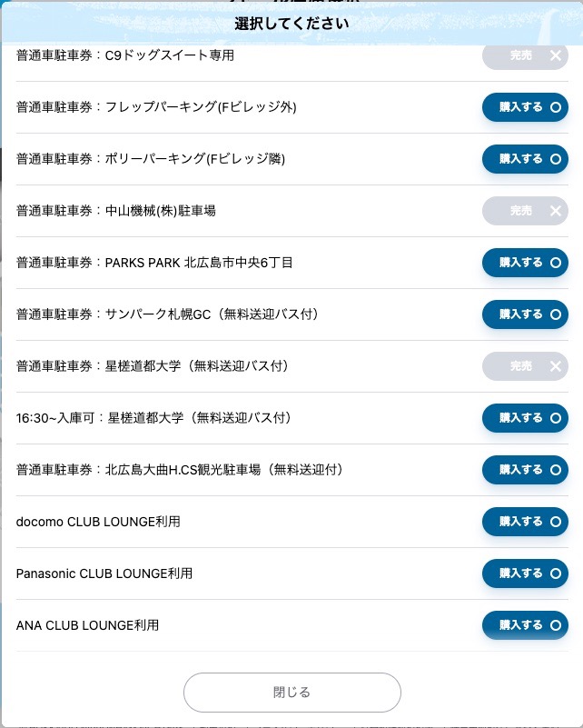Click circle icon in サンパーク札幌GC purchase button

pos(556,314)
